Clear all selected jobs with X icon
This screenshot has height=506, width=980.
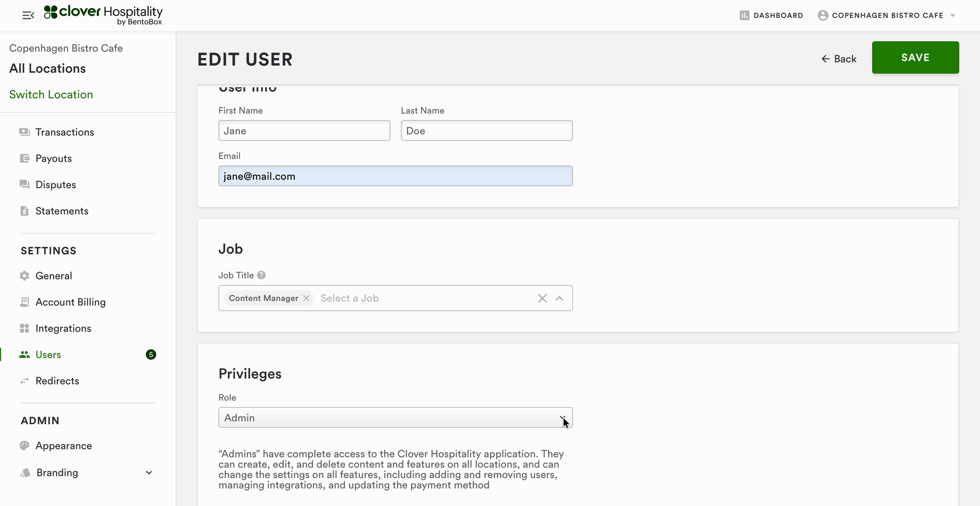tap(542, 298)
